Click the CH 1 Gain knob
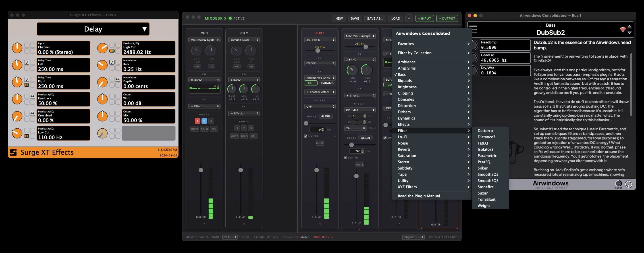Screen dimensions: 644x253 (x=197, y=51)
